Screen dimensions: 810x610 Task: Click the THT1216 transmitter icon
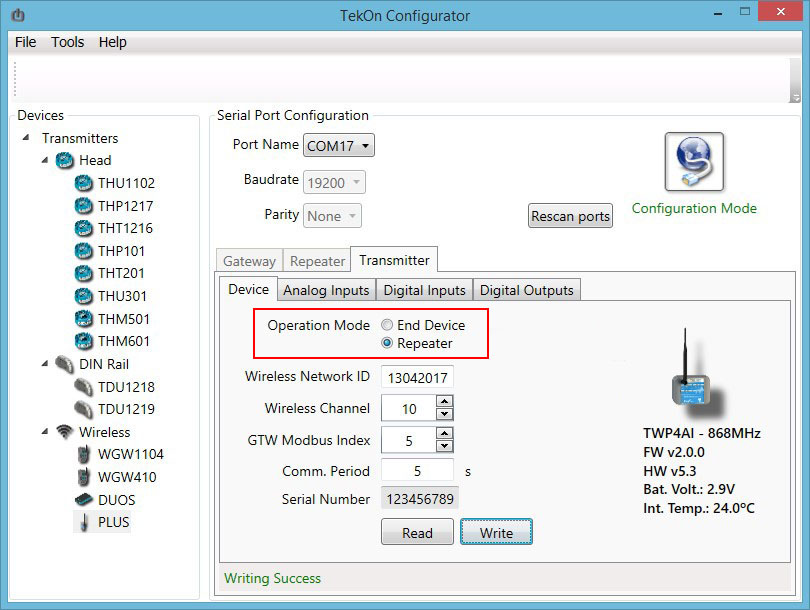coord(83,228)
